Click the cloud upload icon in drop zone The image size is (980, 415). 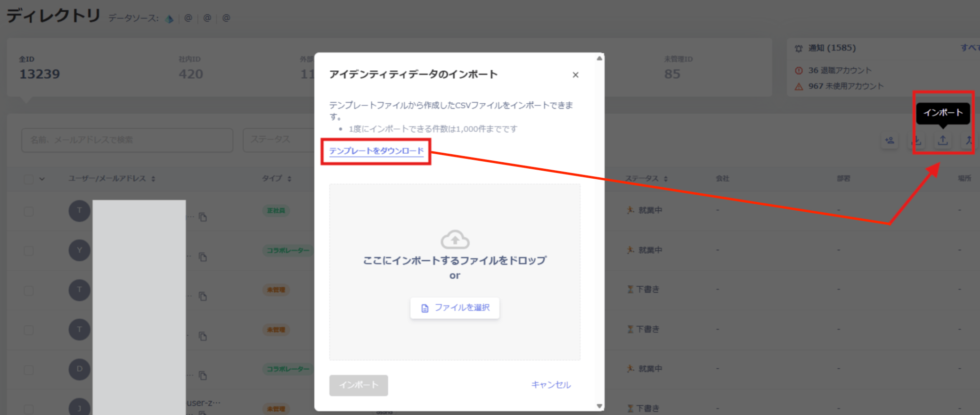pos(455,240)
